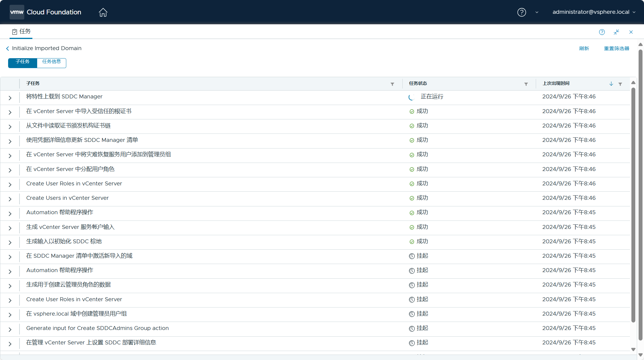
Task: Open the help question mark in header
Action: (x=521, y=12)
